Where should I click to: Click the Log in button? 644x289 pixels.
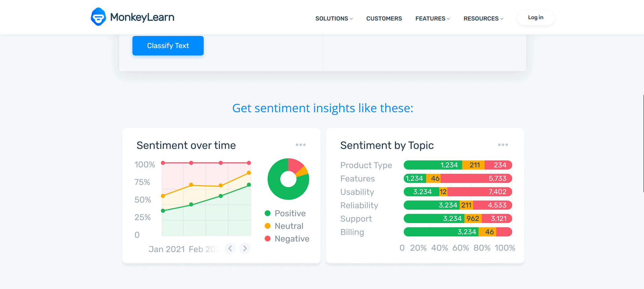(x=535, y=17)
